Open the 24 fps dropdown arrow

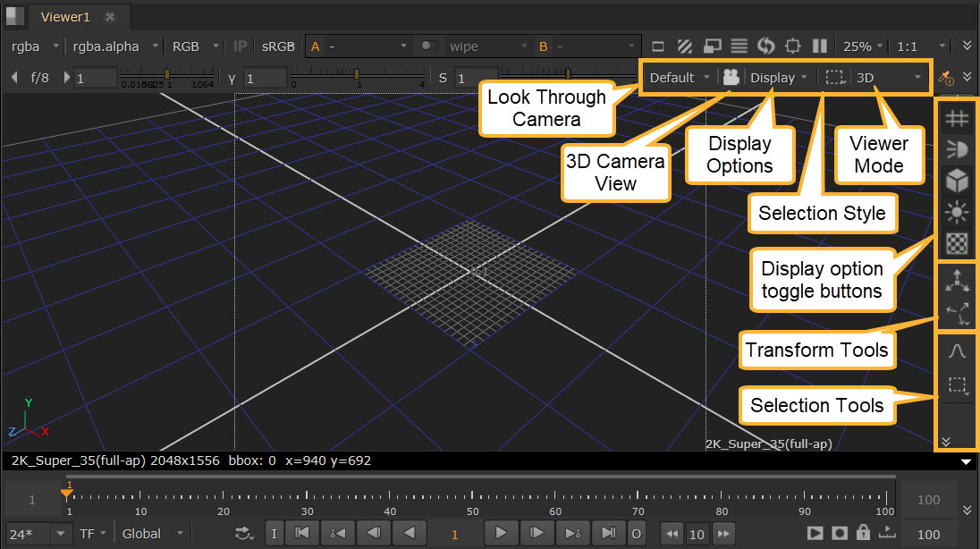[x=60, y=534]
